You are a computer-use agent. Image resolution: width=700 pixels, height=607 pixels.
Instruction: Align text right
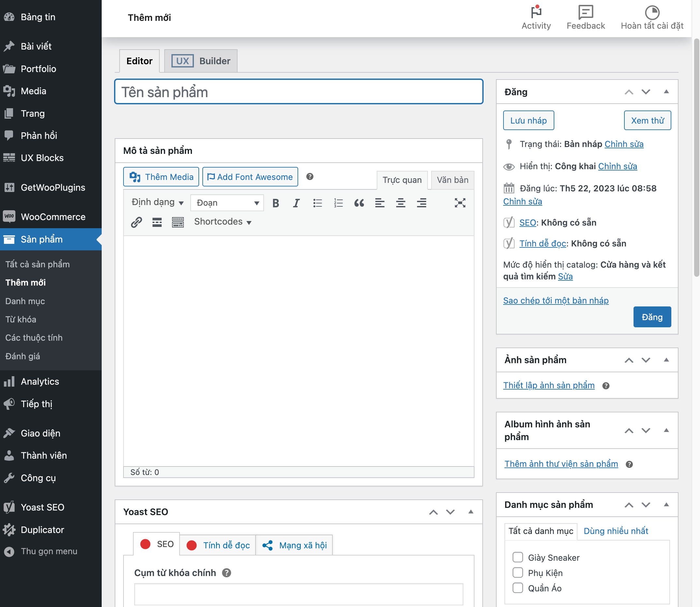click(421, 203)
